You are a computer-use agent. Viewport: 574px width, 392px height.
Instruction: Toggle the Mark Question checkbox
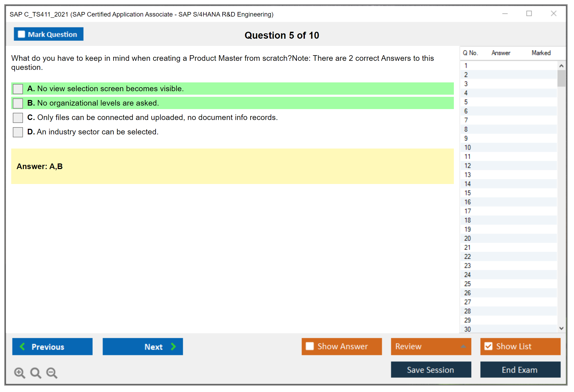[x=21, y=34]
